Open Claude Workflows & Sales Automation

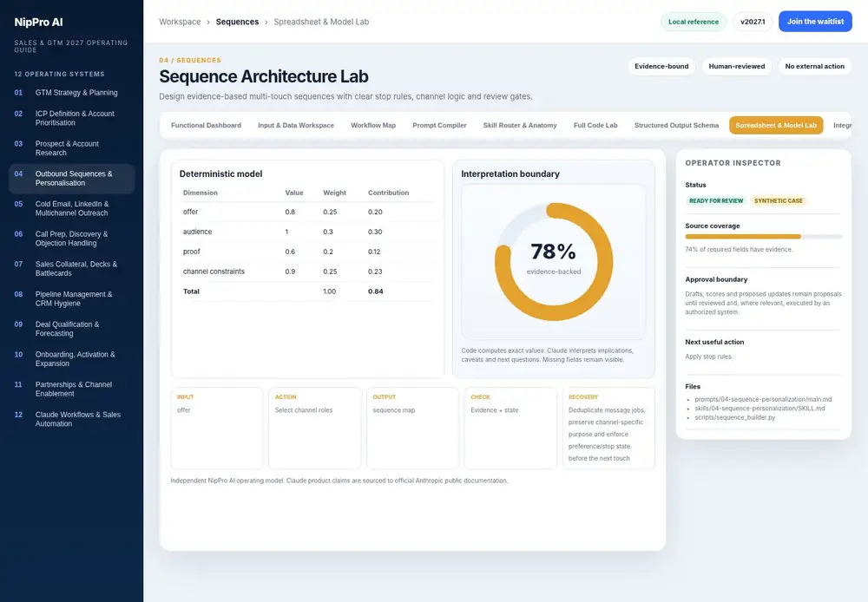(71, 419)
